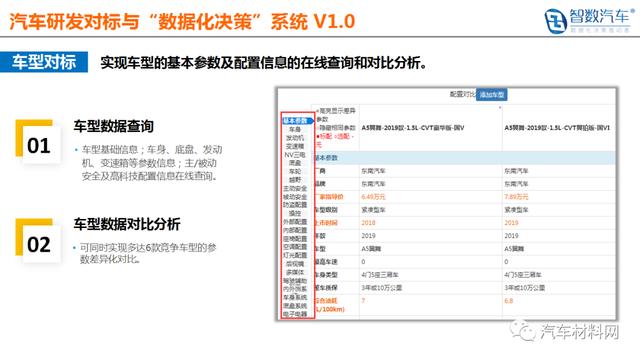Go to the 驾驶辅助 category
The width and height of the screenshot is (640, 360).
coord(295,281)
